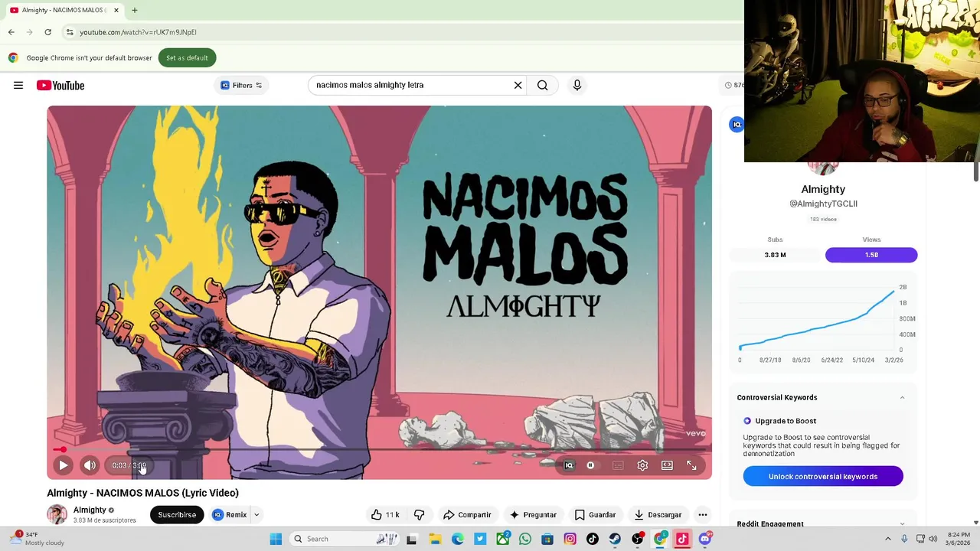980x551 pixels.
Task: Mute the video with the speaker icon
Action: pyautogui.click(x=90, y=465)
